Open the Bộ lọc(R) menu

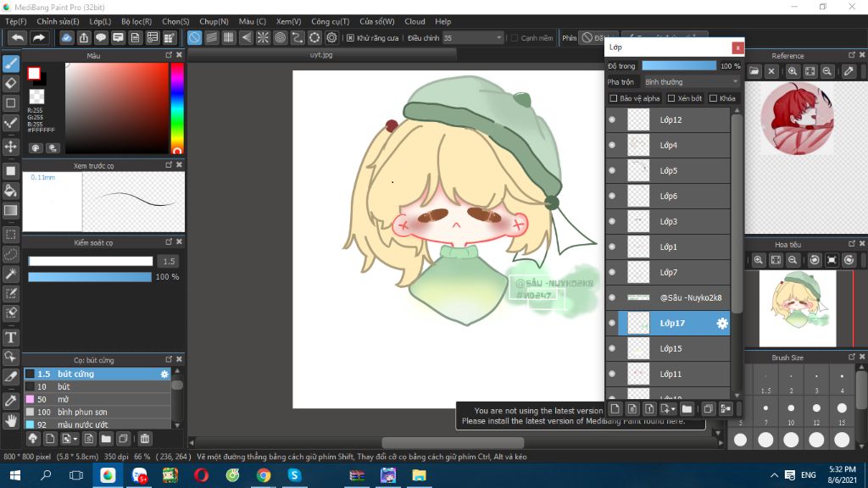[x=136, y=21]
